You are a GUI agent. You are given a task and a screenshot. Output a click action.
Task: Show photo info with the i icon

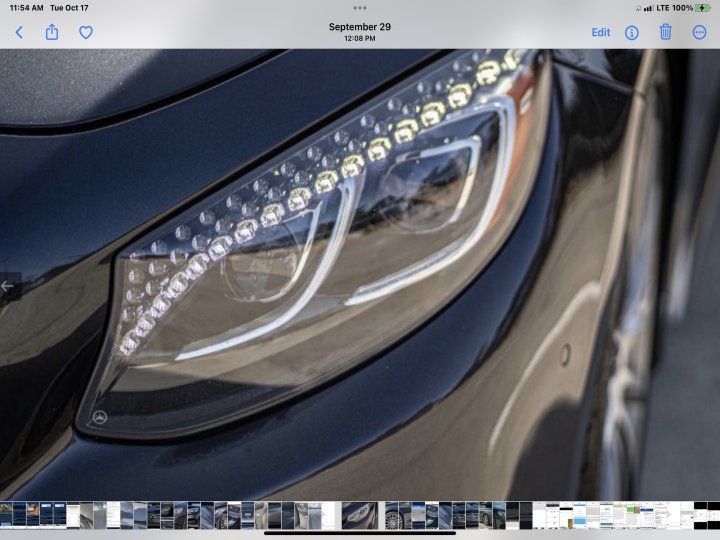point(632,33)
